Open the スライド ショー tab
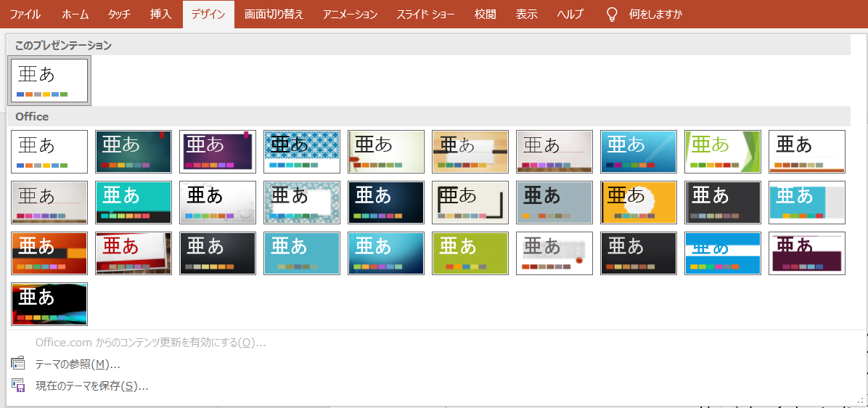868x408 pixels. tap(425, 15)
